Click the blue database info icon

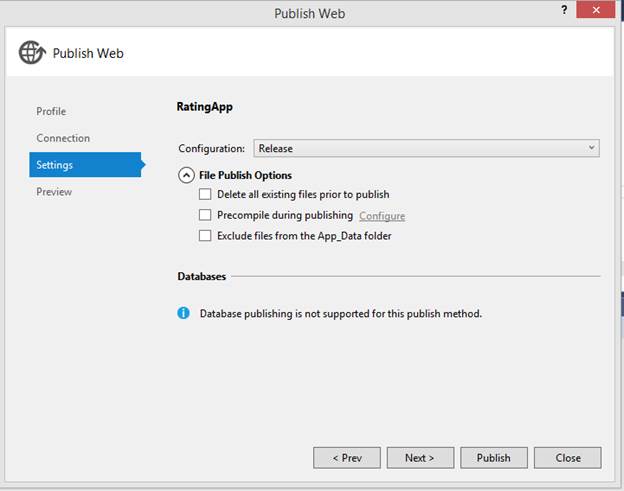point(184,313)
